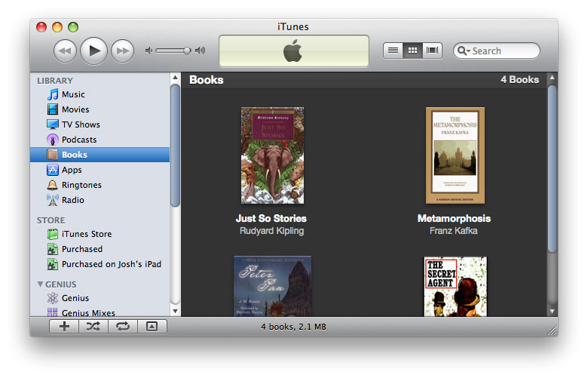Viewport: 588px width, 378px height.
Task: Click the Rudyard Kipling author name
Action: [x=272, y=230]
